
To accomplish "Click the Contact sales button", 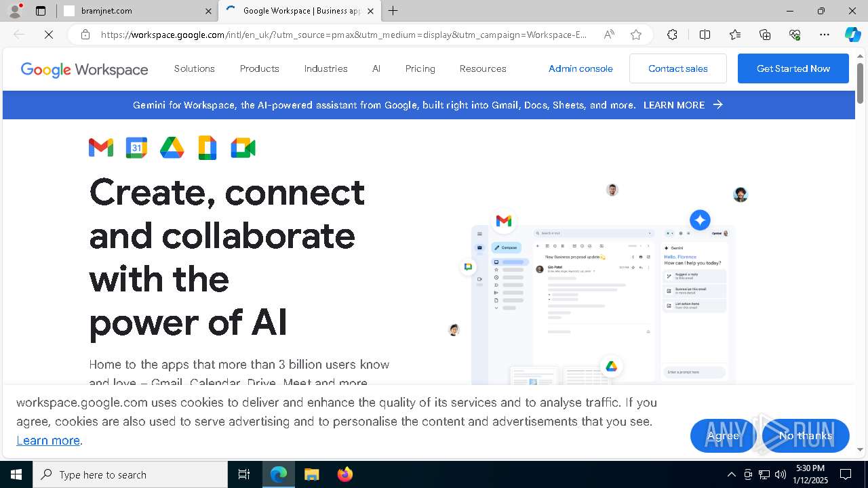I will 678,68.
